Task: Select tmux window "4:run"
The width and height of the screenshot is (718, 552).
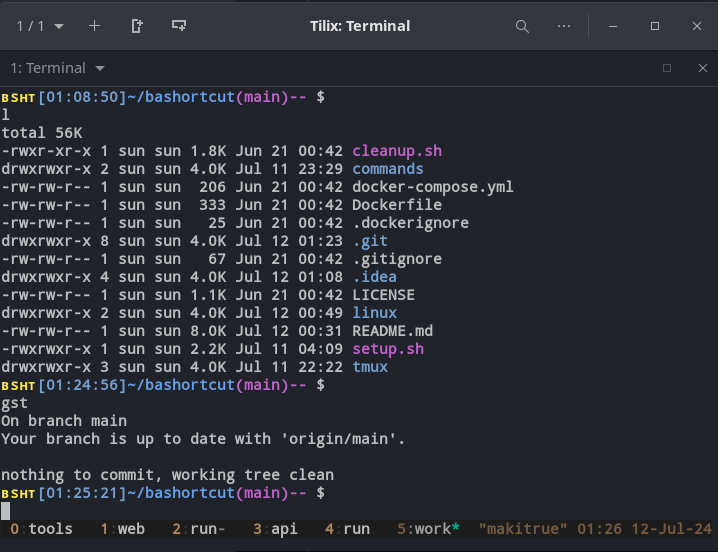Action: 347,529
